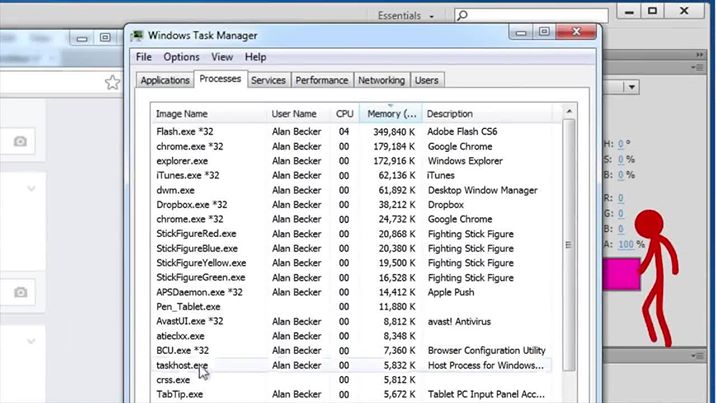This screenshot has height=403, width=716.
Task: Click the avast! Antivirus description
Action: pos(459,321)
